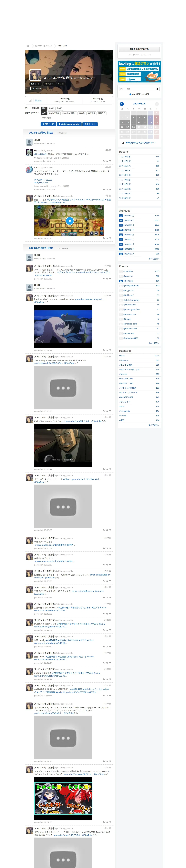Go to 前のページ
The height and width of the screenshot is (868, 186).
tap(48, 124)
